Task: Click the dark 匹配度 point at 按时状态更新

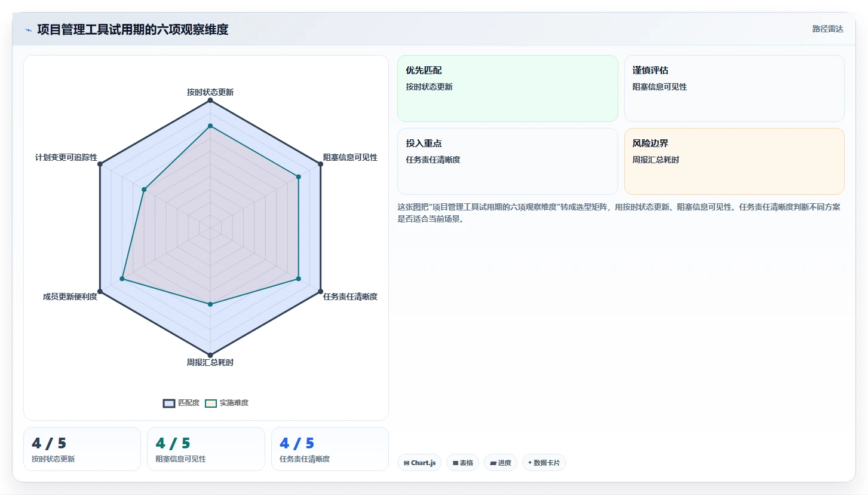Action: tap(210, 100)
